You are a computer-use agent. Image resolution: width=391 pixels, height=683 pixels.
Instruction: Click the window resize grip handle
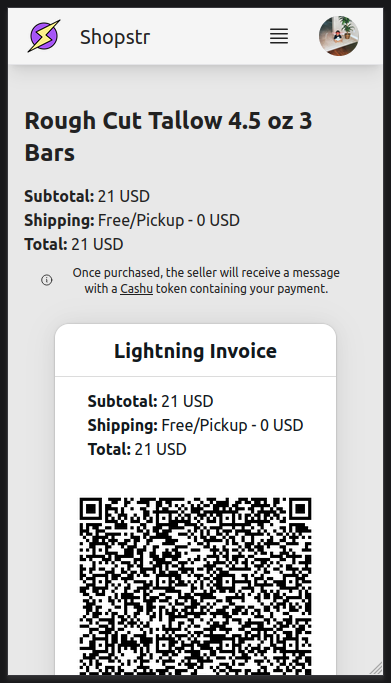tap(376, 668)
